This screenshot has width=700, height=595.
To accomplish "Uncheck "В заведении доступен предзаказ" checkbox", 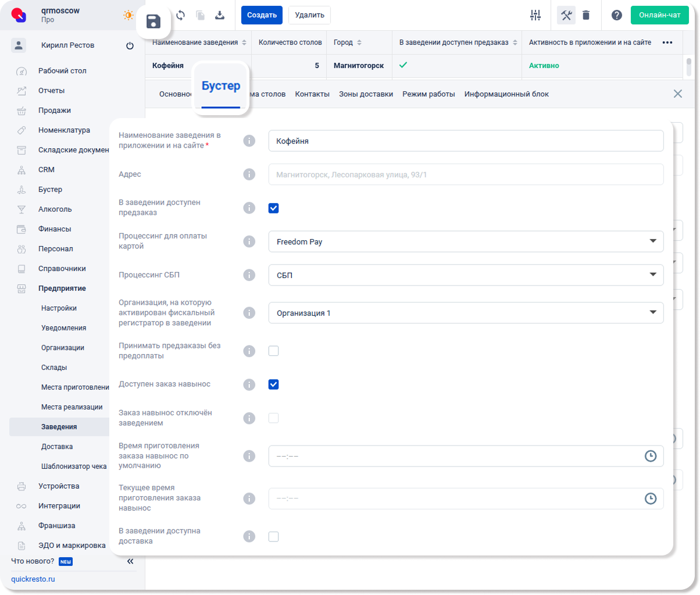I will click(x=274, y=208).
